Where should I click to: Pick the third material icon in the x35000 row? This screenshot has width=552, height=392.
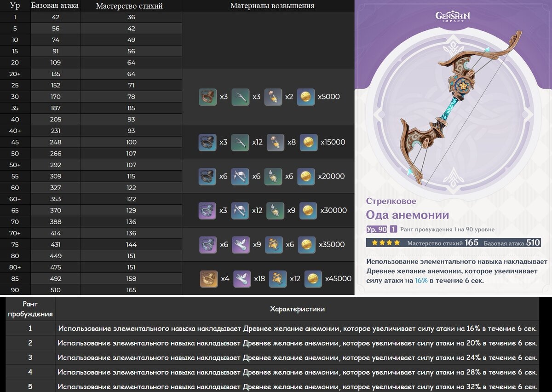[274, 245]
